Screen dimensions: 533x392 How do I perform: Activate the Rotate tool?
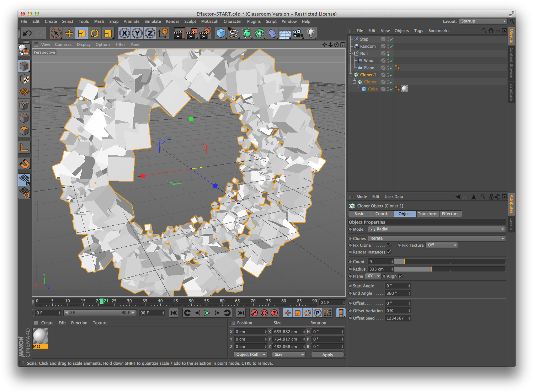click(95, 33)
